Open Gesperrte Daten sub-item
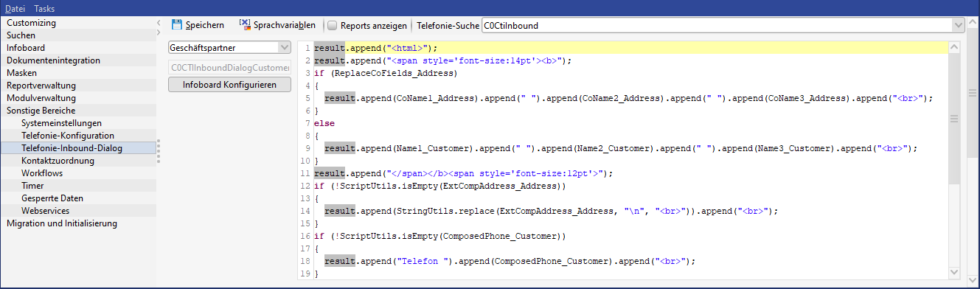 tap(52, 198)
